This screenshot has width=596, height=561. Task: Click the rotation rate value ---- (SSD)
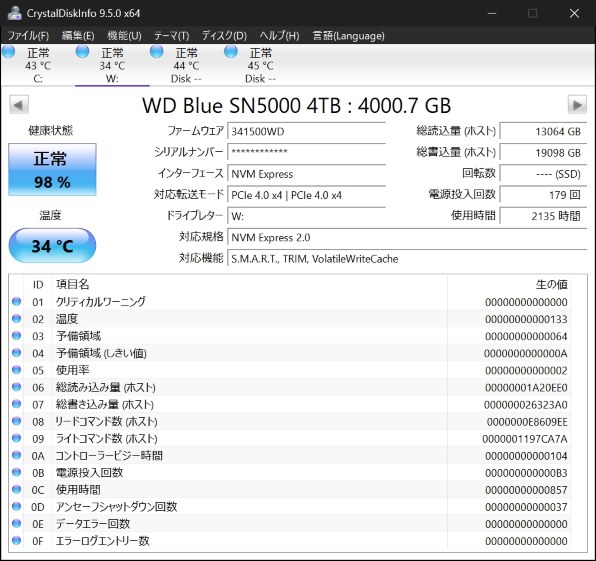tap(543, 174)
